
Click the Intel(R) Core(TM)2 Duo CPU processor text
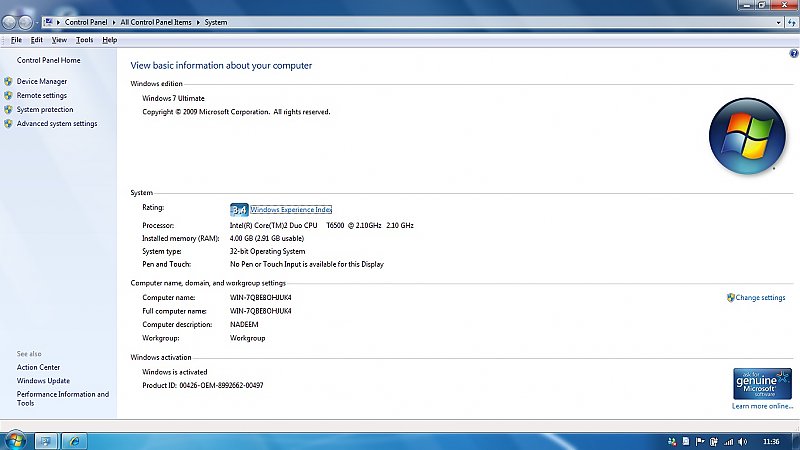pos(321,225)
